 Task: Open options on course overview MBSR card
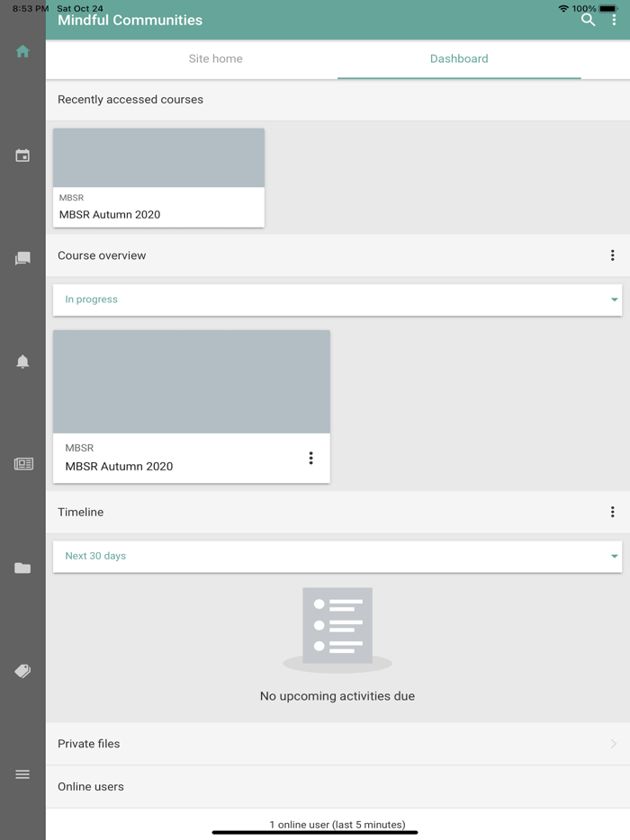click(x=311, y=458)
